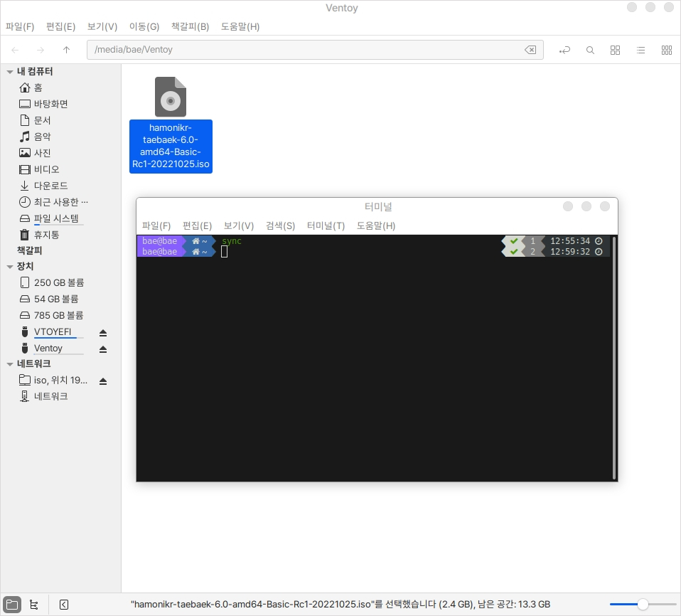Toggle the location entry mode icon
681x616 pixels.
pyautogui.click(x=564, y=50)
